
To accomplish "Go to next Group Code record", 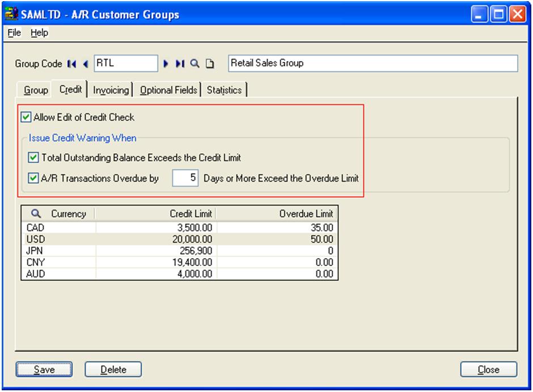I will [x=166, y=64].
